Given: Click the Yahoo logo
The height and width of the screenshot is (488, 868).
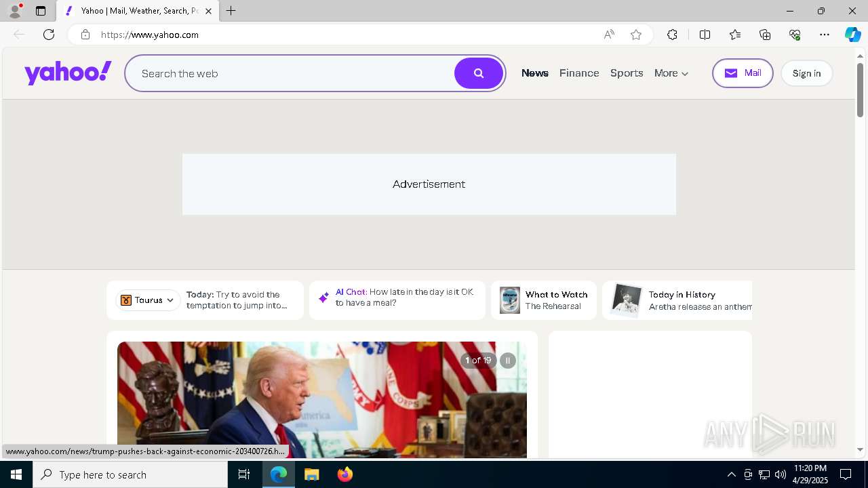Looking at the screenshot, I should 68,73.
